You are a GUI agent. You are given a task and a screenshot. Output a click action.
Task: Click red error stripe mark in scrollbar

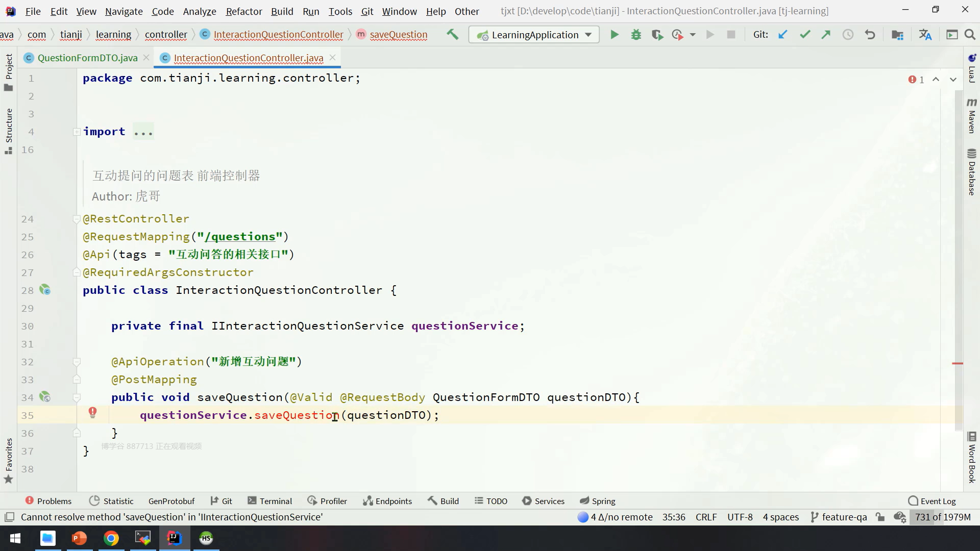point(958,363)
